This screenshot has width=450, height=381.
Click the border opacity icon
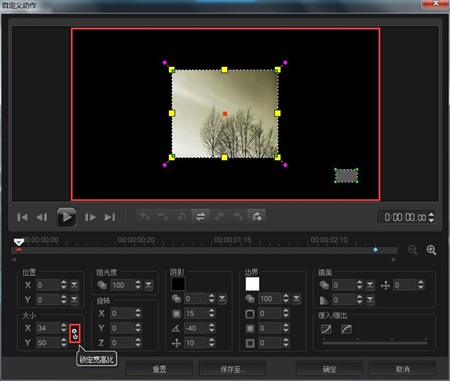[250, 299]
